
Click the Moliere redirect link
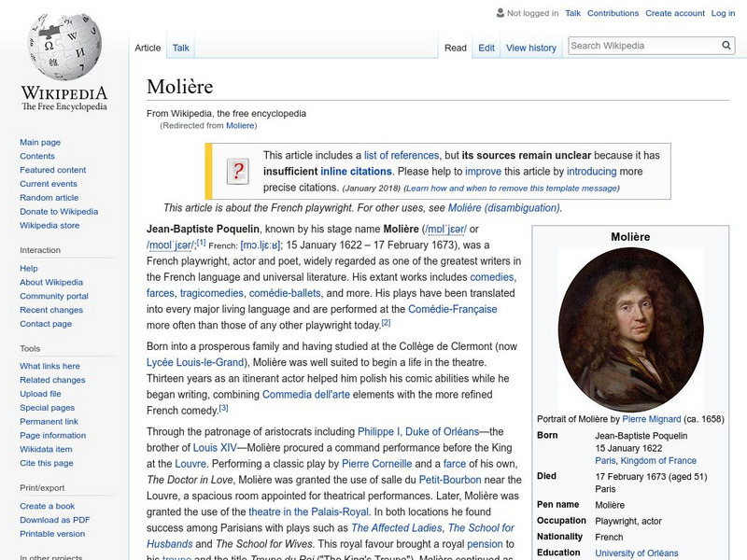point(240,125)
